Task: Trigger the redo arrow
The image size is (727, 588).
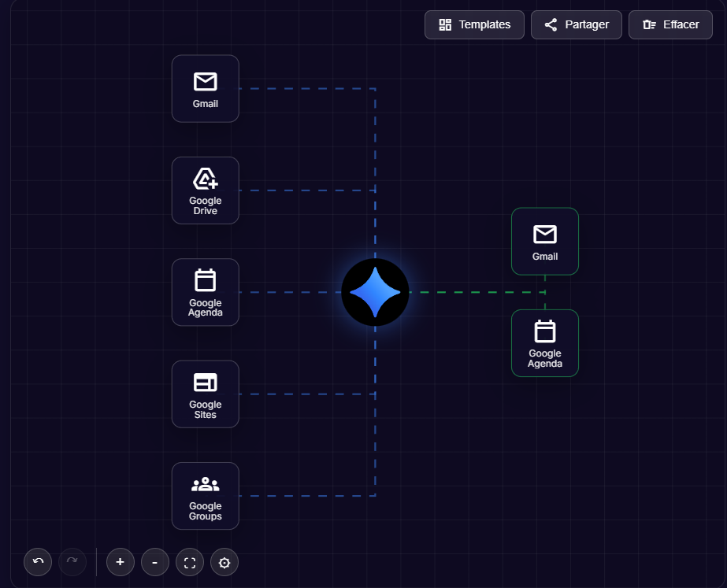Action: (72, 562)
